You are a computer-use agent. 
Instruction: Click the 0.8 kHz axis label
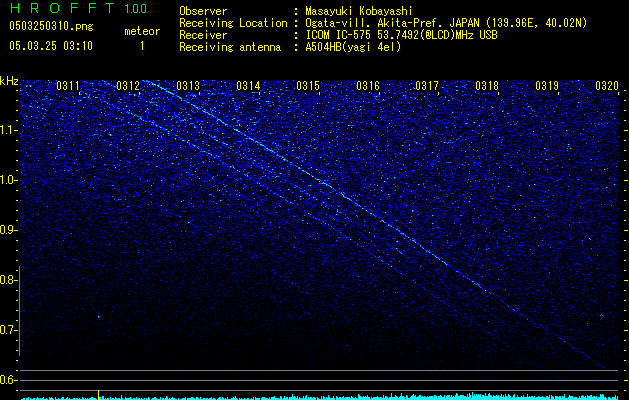8,280
